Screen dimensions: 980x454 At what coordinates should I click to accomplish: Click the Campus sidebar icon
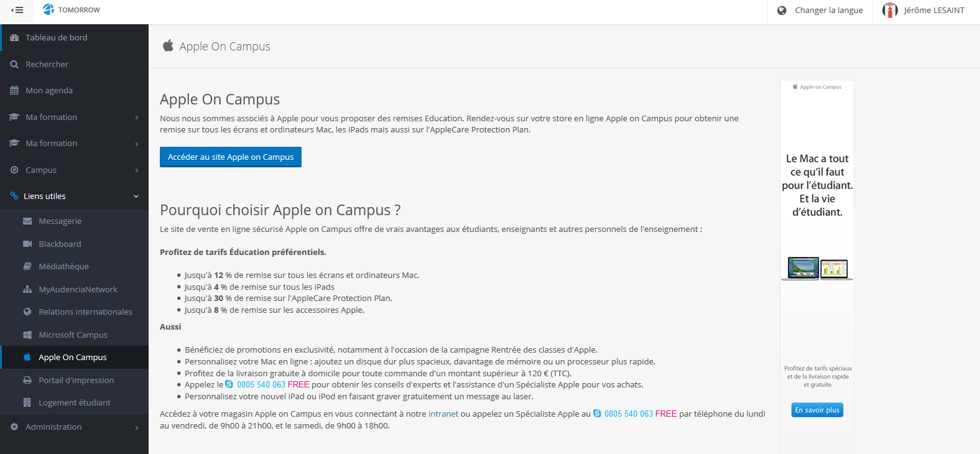coord(14,170)
